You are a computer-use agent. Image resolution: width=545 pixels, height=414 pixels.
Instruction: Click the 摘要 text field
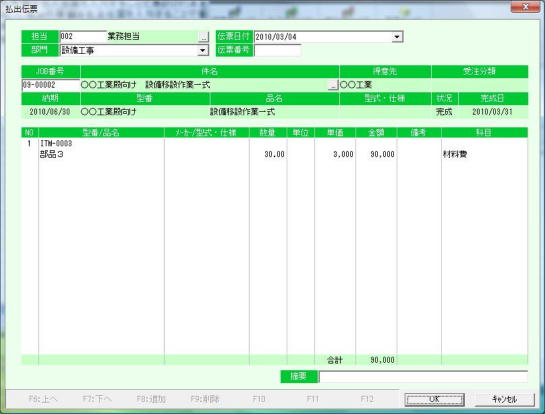(x=423, y=377)
